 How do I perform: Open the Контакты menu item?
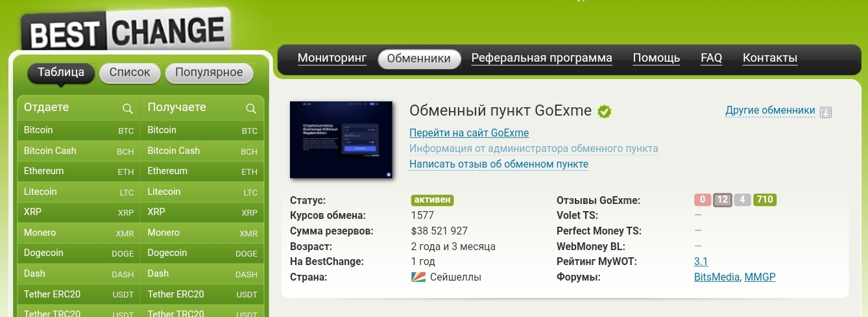click(x=770, y=58)
